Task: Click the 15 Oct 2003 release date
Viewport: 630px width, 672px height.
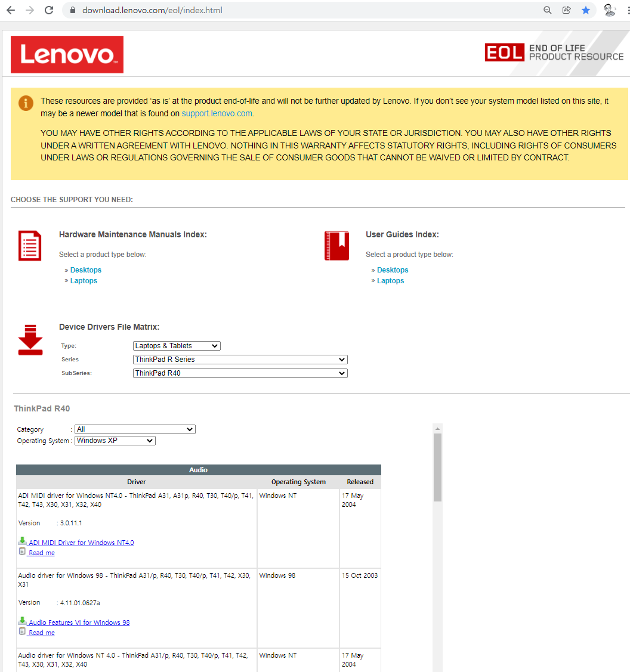Action: click(x=360, y=575)
